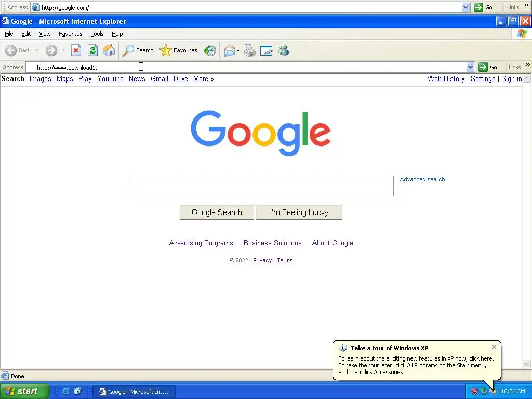Click the second Quick Launch icon
Image resolution: width=532 pixels, height=399 pixels.
[78, 391]
